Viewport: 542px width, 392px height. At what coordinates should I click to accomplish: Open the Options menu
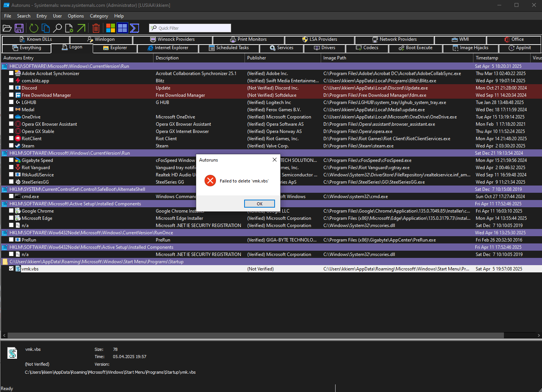(76, 16)
